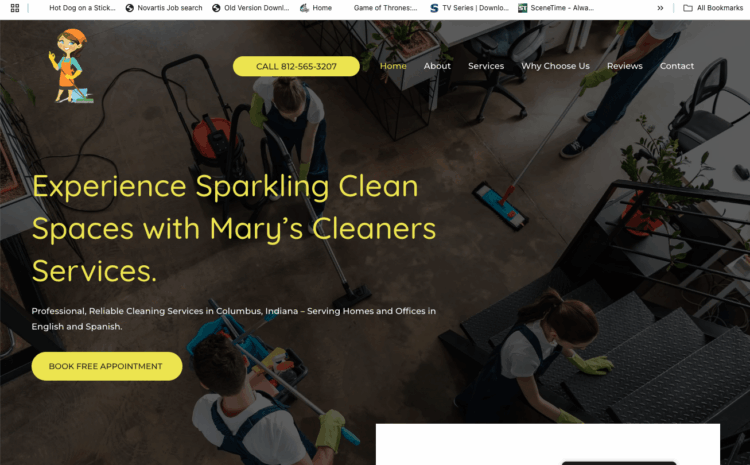Click the TV Series bookmark S icon
This screenshot has height=465, width=750.
click(434, 8)
